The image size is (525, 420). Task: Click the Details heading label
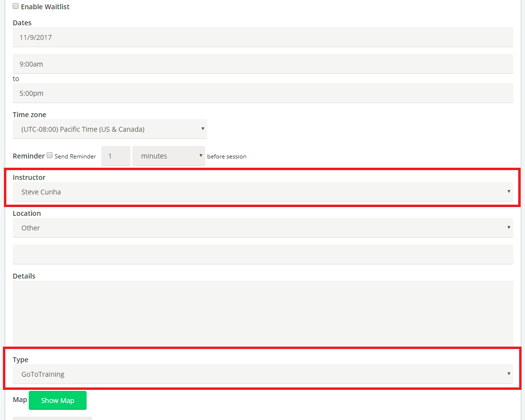[24, 276]
